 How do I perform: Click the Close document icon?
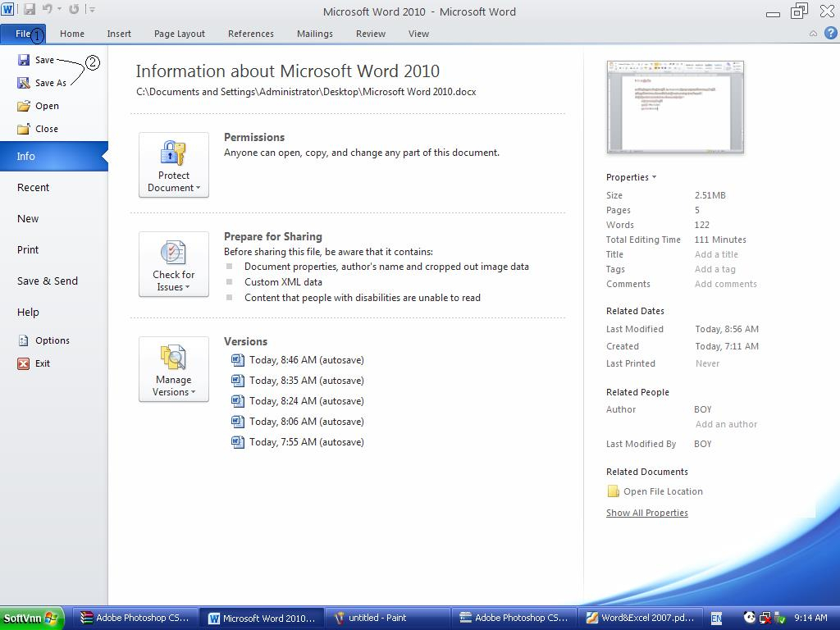[24, 129]
